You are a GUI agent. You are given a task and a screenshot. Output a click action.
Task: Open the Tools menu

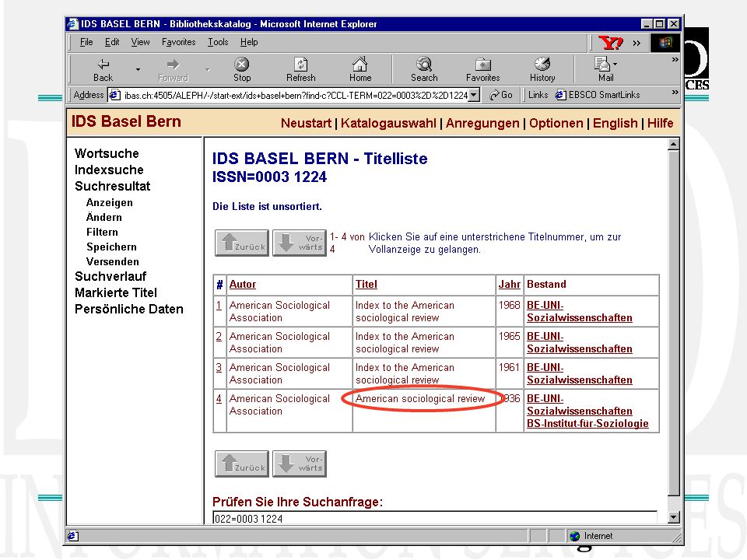pos(218,42)
